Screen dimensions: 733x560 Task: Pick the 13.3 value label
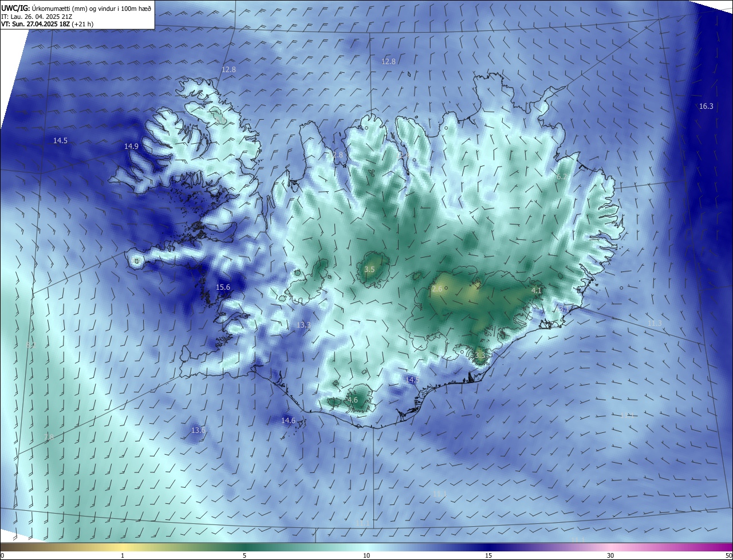point(304,325)
